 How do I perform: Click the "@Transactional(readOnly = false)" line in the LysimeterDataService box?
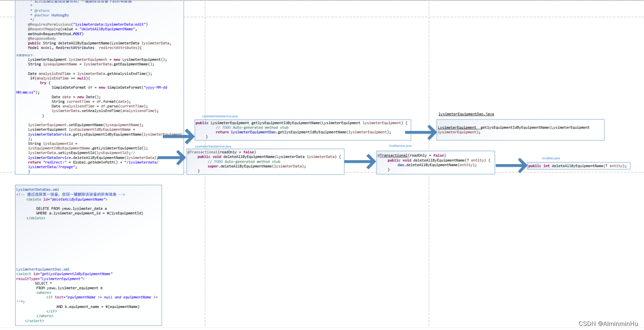pos(222,152)
